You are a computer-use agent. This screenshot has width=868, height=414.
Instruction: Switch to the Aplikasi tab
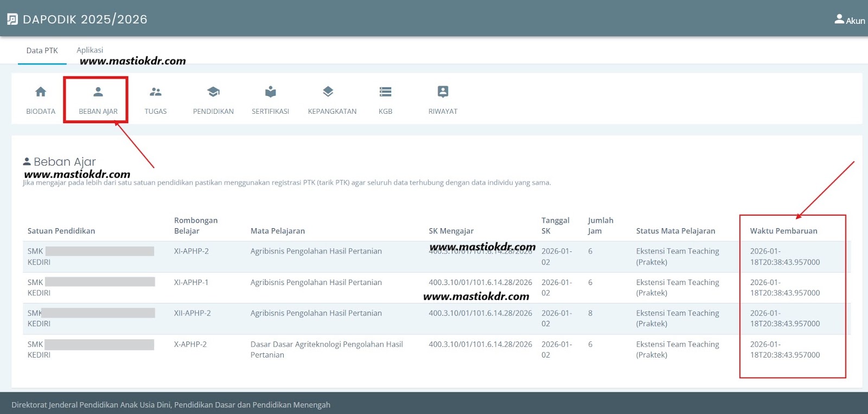click(90, 50)
